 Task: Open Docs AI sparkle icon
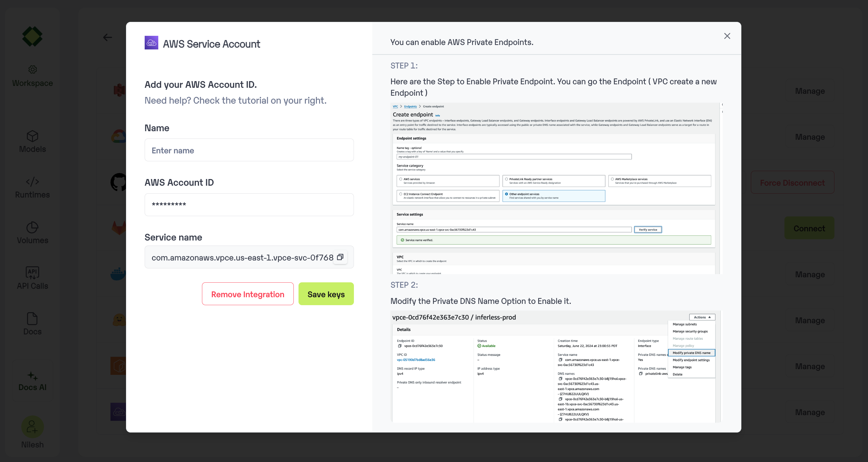point(32,376)
